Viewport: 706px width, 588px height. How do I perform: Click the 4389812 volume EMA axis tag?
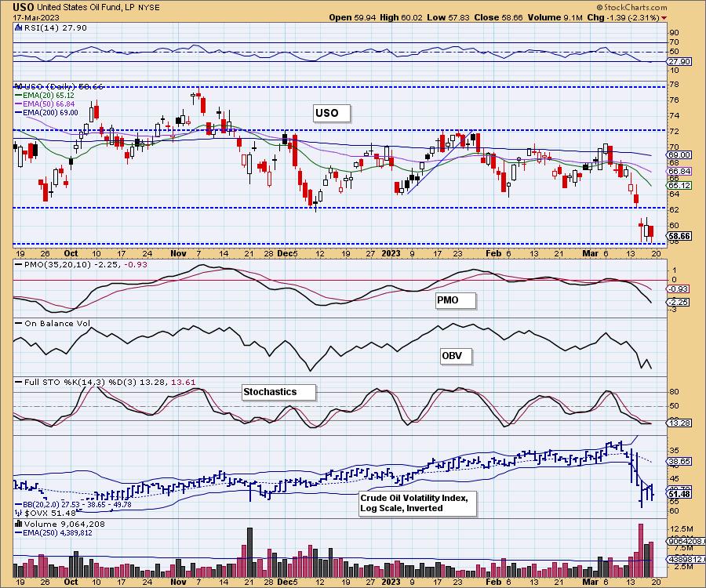click(x=686, y=559)
